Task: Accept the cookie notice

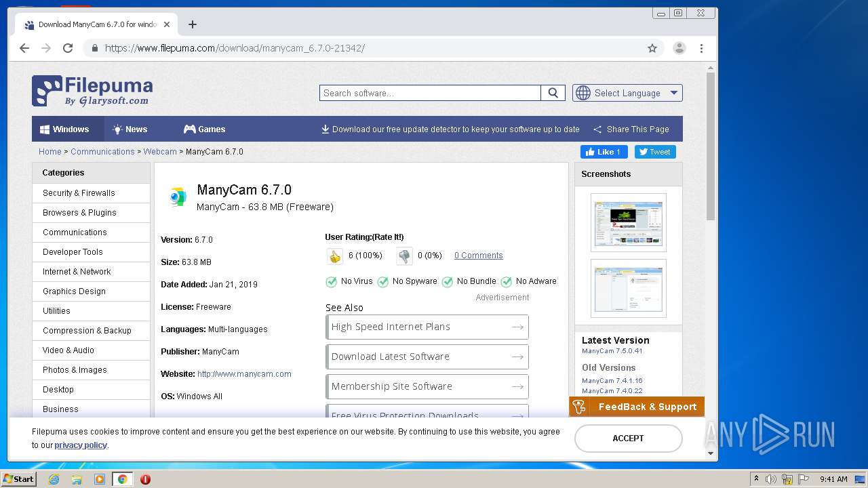Action: (x=629, y=439)
